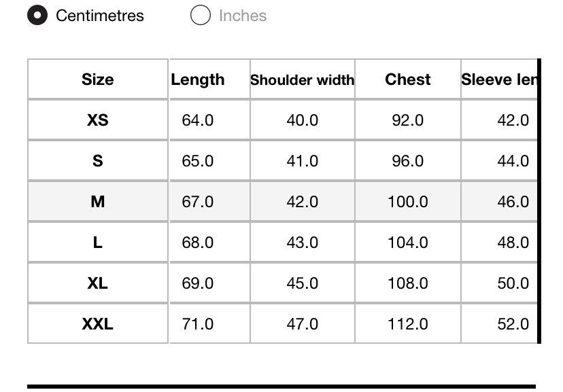Click the partially visible Sleeve length header
This screenshot has width=563, height=392.
tap(499, 79)
